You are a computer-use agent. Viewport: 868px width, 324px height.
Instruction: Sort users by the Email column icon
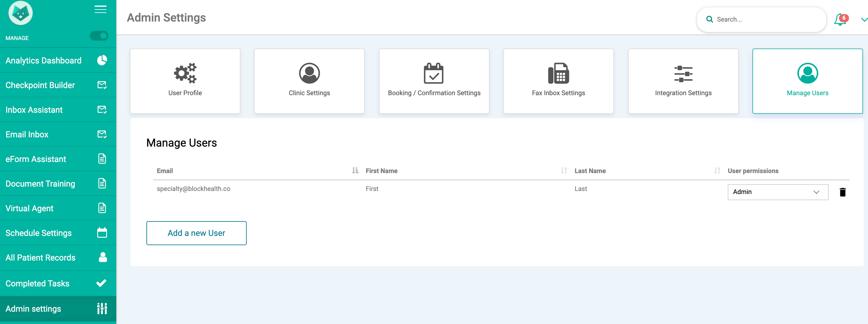click(355, 170)
